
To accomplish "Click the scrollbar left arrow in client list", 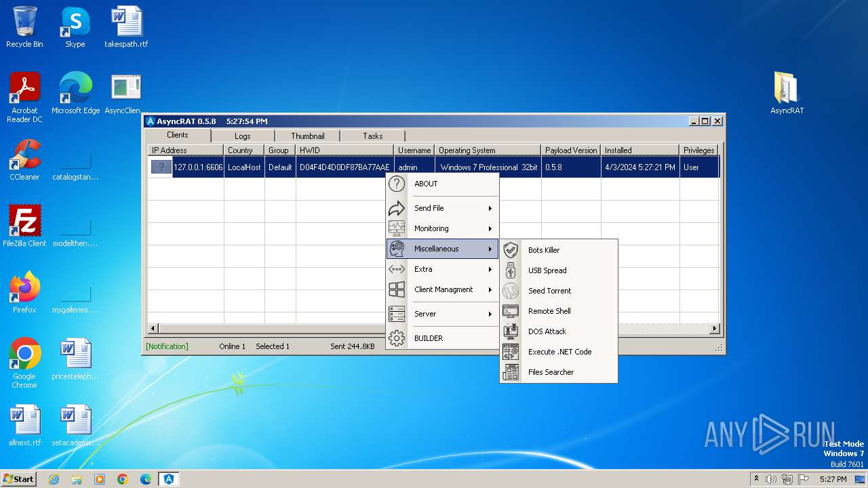I will click(x=153, y=329).
